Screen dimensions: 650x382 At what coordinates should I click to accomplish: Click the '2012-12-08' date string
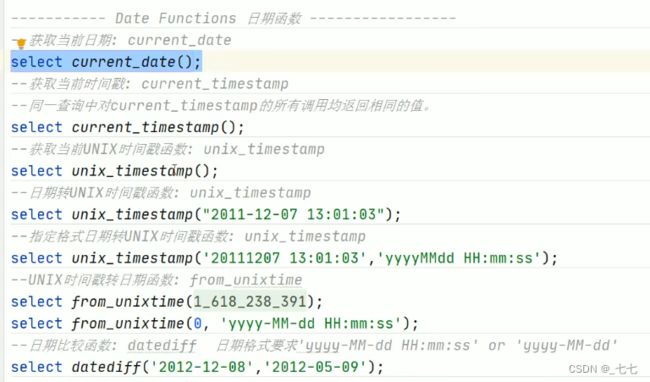tap(202, 367)
